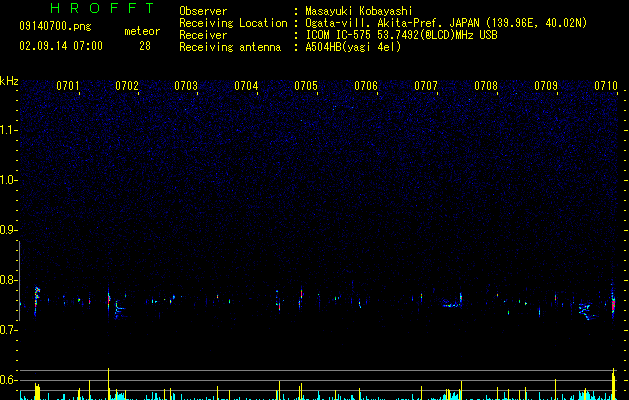Click the kHz axis unit label
The height and width of the screenshot is (400, 629).
9,81
